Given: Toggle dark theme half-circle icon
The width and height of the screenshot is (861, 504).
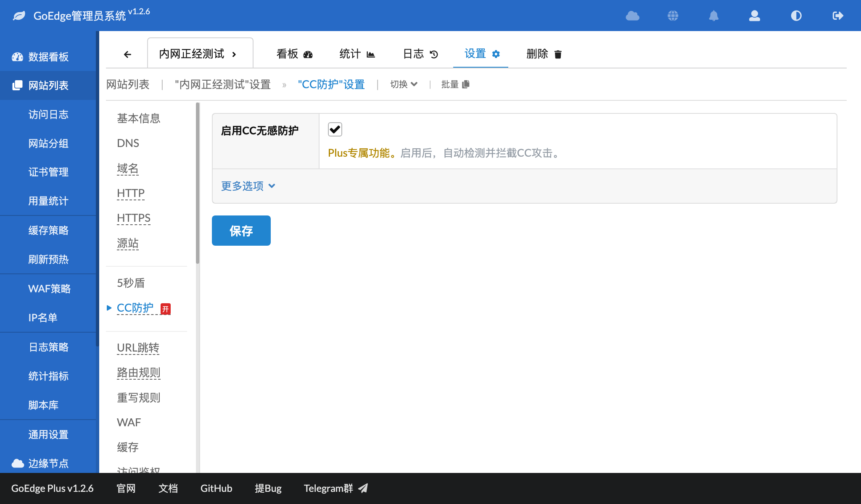Looking at the screenshot, I should [x=796, y=16].
